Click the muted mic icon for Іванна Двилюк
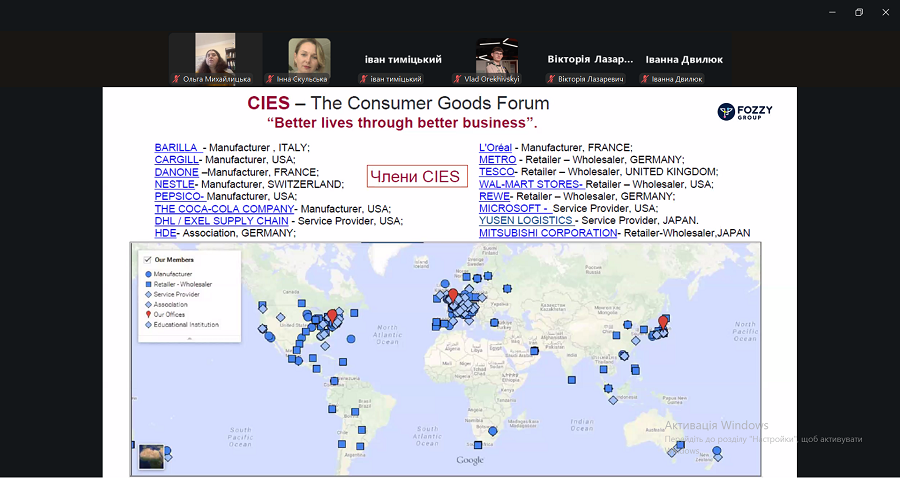Viewport: 900px width, 478px height. (645, 79)
